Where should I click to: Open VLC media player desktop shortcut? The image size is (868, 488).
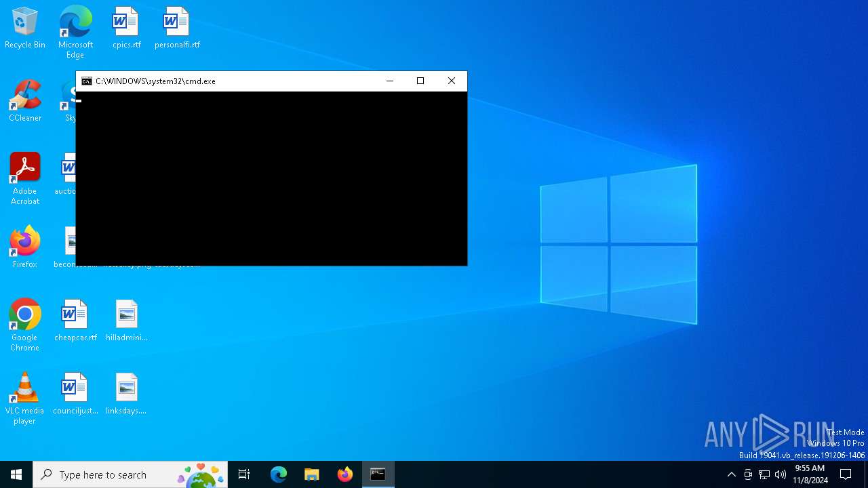point(25,398)
